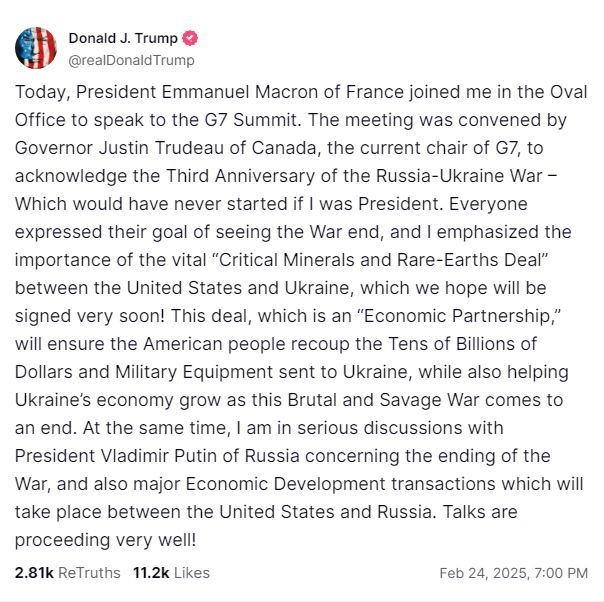The width and height of the screenshot is (604, 602).
Task: View the 11.2k Likes list
Action: pyautogui.click(x=171, y=573)
